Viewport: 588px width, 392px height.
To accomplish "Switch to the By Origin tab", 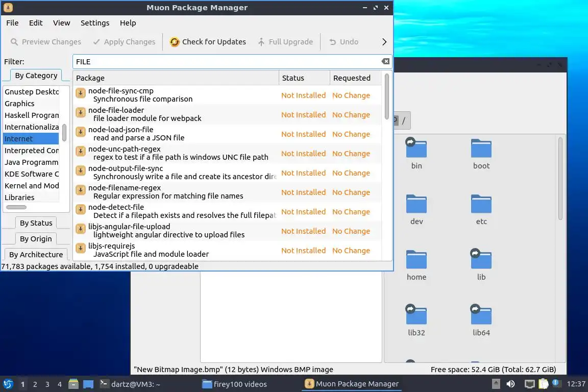I will [x=36, y=238].
